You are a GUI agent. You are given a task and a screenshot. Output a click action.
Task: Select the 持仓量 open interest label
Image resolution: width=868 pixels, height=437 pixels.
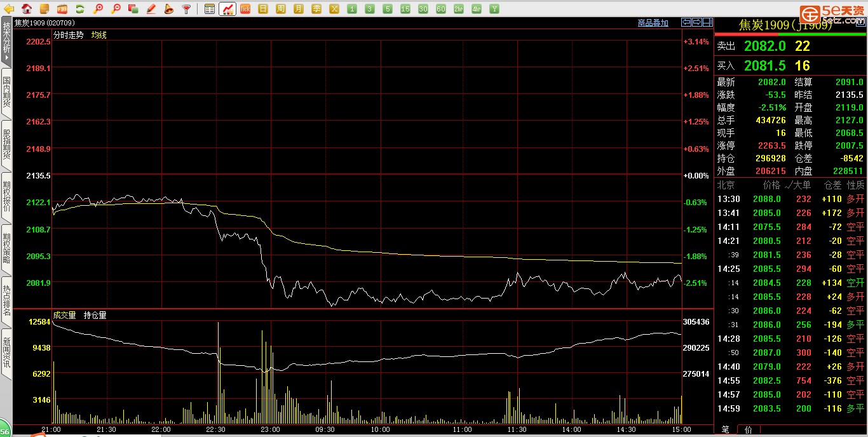tap(95, 315)
